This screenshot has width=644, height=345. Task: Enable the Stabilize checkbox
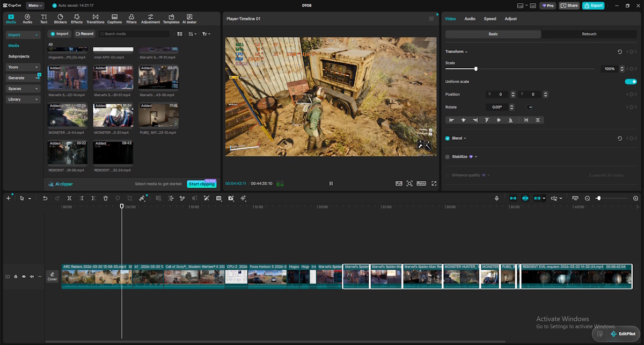448,157
